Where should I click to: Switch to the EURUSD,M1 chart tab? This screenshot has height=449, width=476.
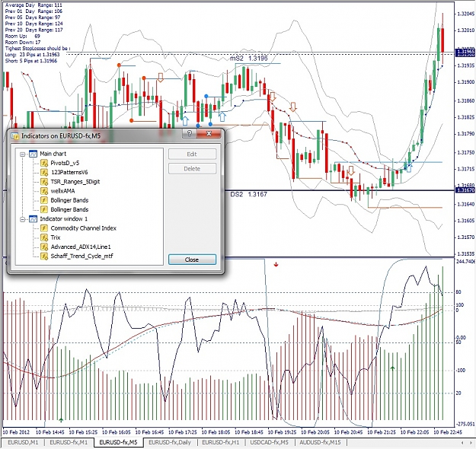[x=23, y=442]
